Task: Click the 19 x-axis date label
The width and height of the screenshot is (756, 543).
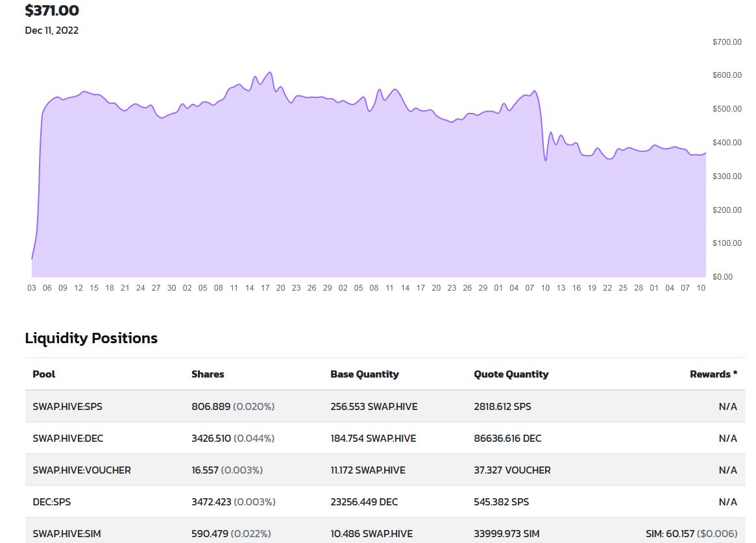Action: [592, 288]
